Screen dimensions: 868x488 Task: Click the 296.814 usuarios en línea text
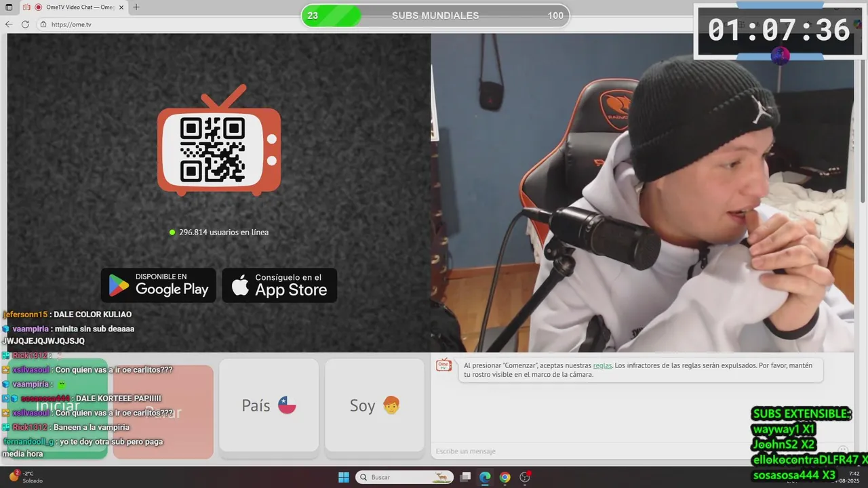[x=218, y=232]
